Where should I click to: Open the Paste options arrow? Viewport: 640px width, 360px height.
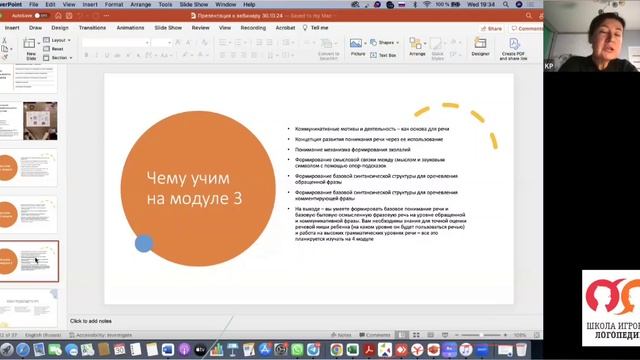(x=11, y=49)
